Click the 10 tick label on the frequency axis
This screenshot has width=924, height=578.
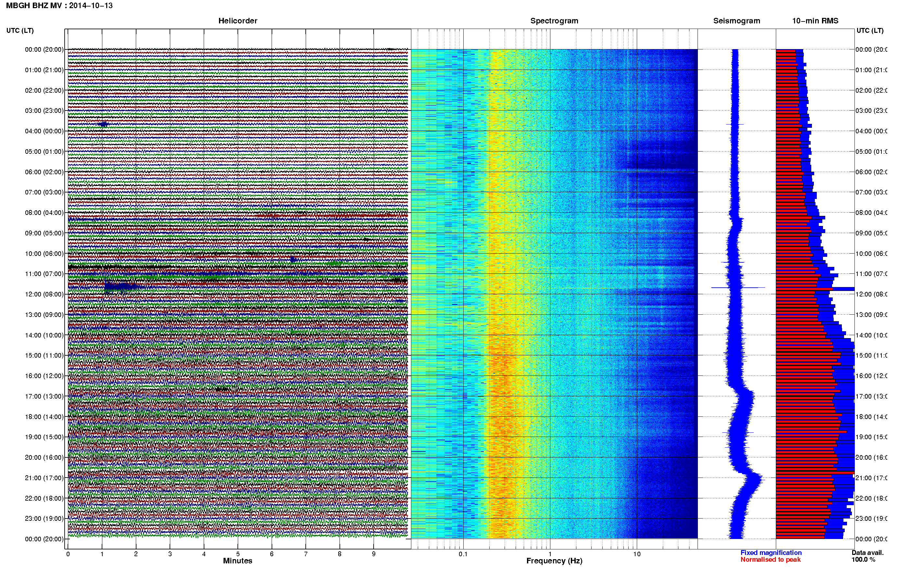(x=637, y=554)
